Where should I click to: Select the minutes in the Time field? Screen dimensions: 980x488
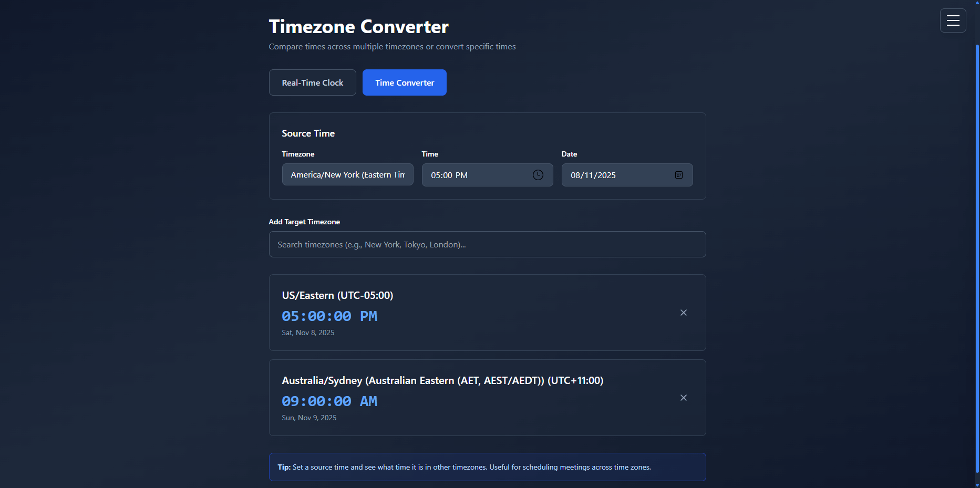tap(447, 175)
